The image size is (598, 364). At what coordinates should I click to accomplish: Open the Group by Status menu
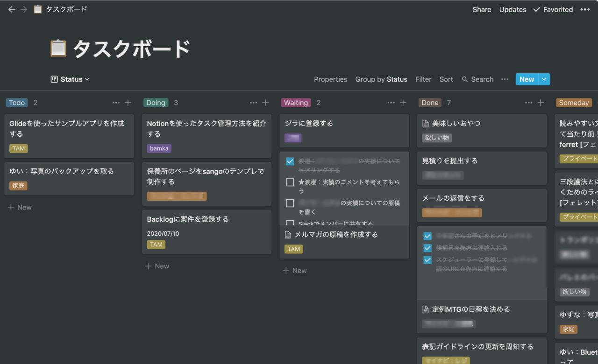381,79
